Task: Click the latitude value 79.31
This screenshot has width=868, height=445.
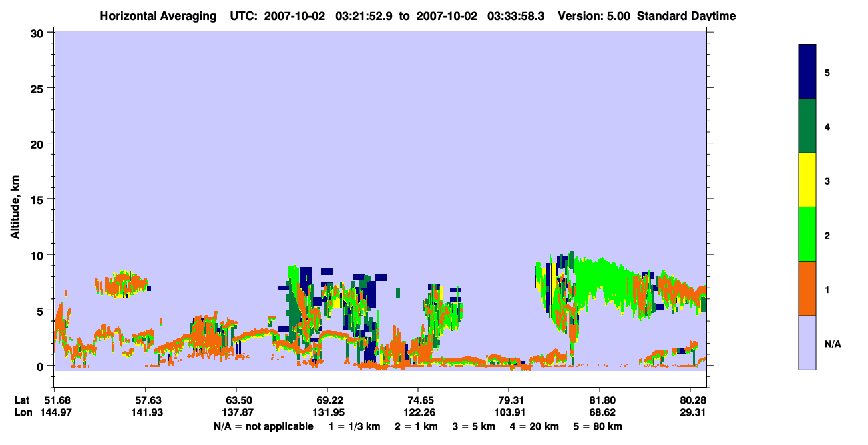Action: click(509, 400)
